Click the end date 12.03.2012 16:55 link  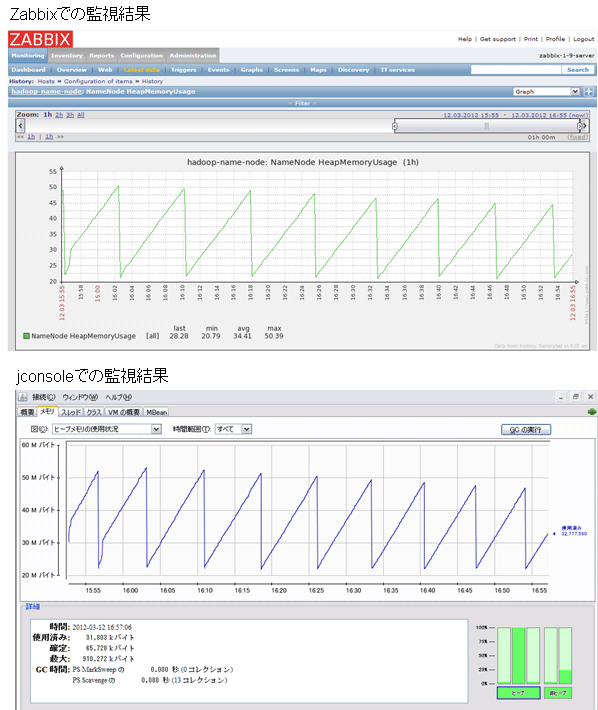(x=539, y=115)
